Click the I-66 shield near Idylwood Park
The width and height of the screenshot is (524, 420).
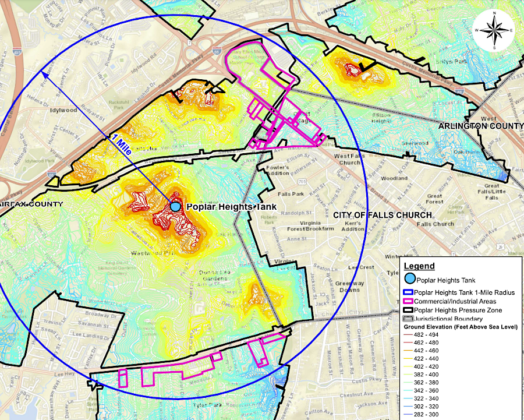[52, 172]
